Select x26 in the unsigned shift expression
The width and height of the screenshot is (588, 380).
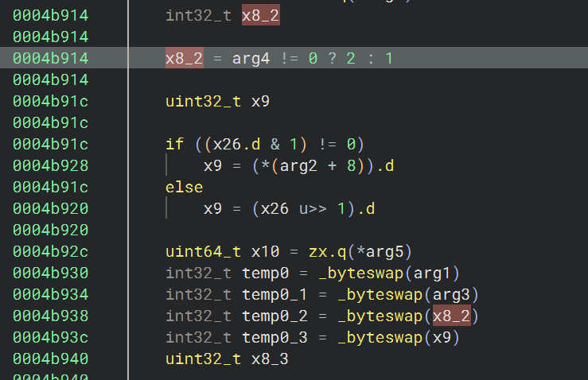269,208
